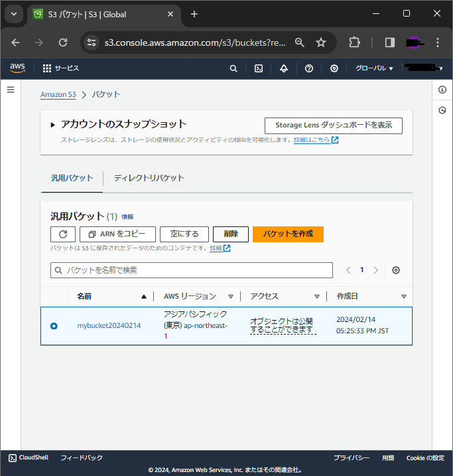
Task: Open the 情報 link next to 汎用バケット
Action: [127, 216]
